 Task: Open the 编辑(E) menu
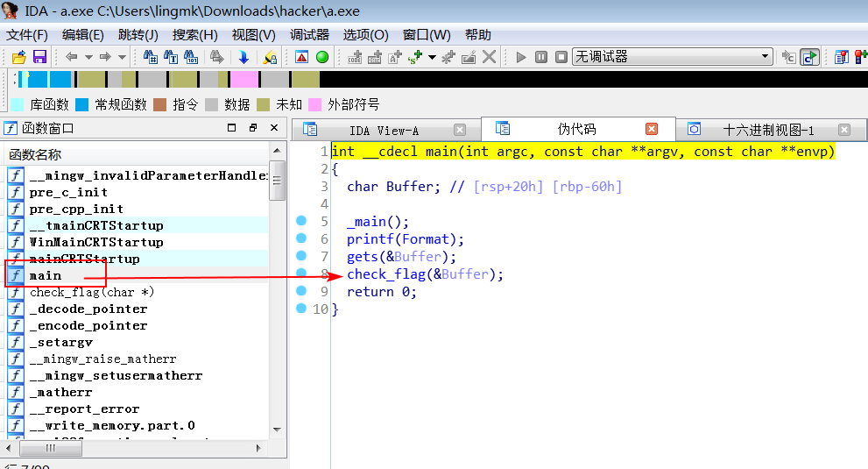[x=83, y=35]
